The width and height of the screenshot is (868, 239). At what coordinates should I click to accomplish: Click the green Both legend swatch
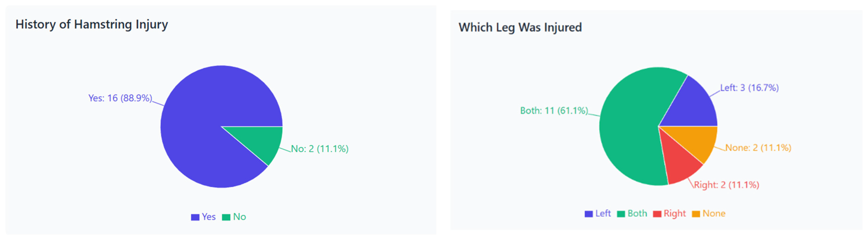[621, 214]
